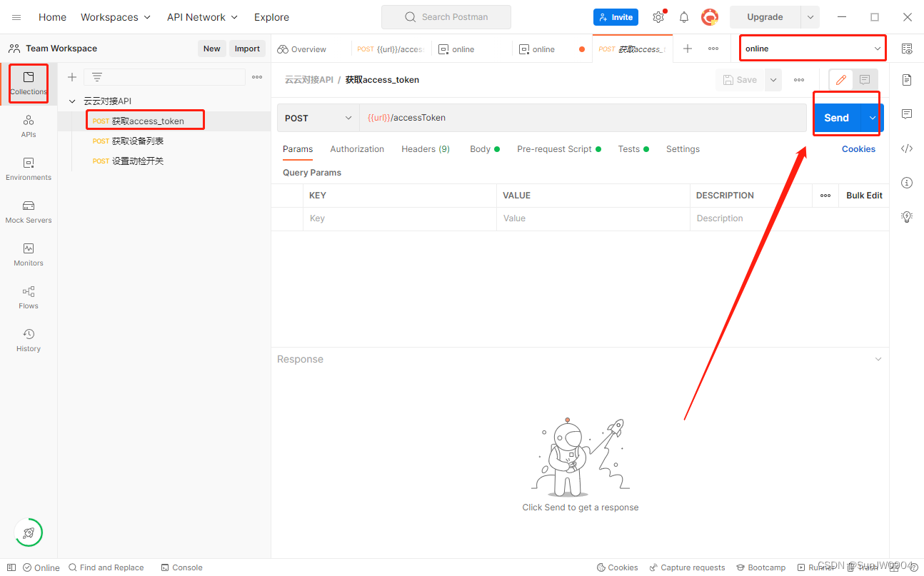Create a new collection with plus icon
The height and width of the screenshot is (576, 924).
click(x=72, y=77)
